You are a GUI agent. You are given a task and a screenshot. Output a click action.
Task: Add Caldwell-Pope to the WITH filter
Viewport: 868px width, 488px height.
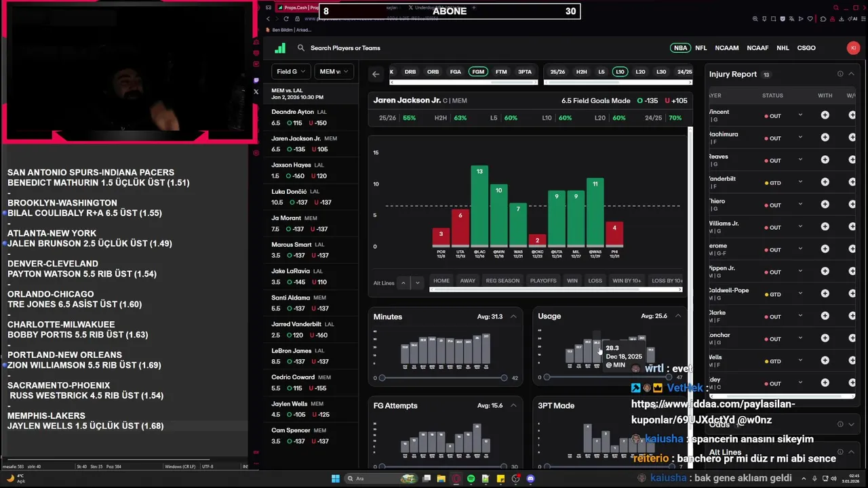tap(825, 294)
